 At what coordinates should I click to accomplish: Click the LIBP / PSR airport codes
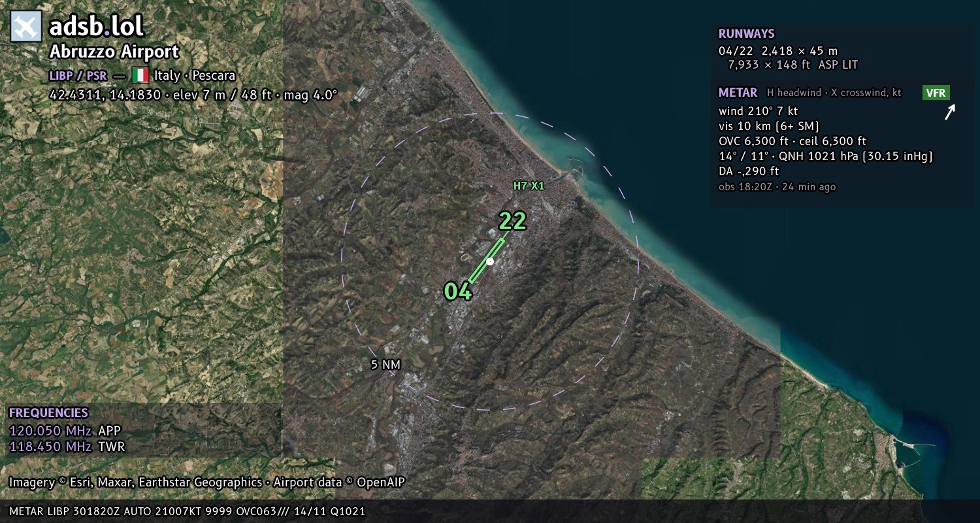click(78, 75)
